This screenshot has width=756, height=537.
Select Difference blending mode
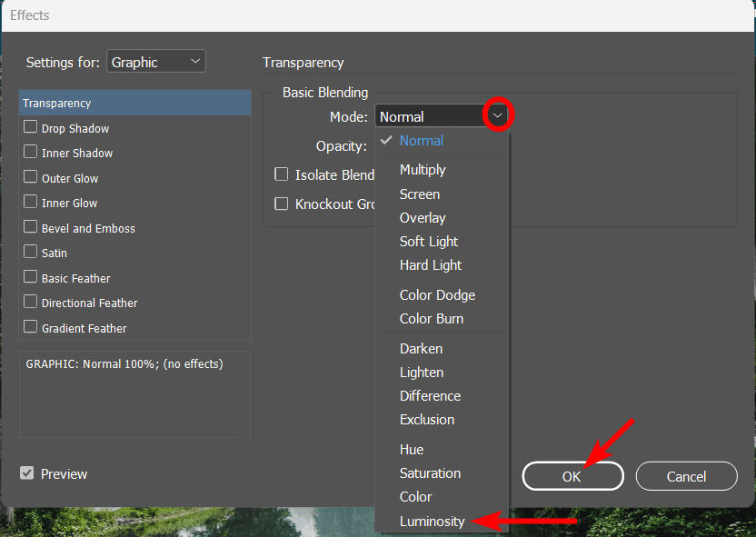click(430, 395)
